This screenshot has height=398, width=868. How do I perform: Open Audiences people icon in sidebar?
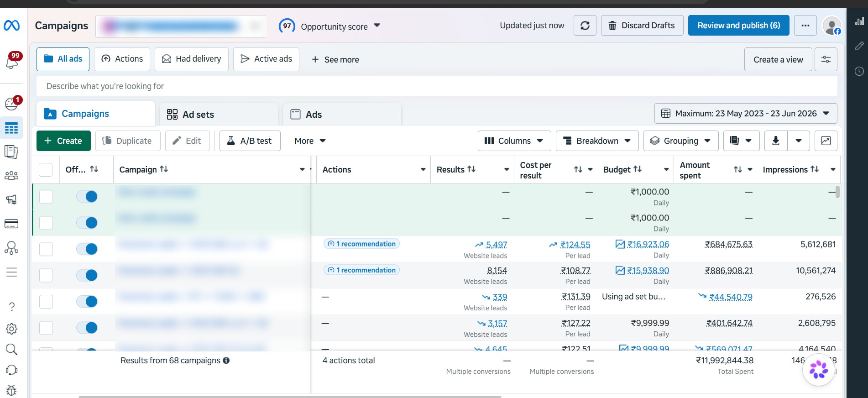coord(11,176)
